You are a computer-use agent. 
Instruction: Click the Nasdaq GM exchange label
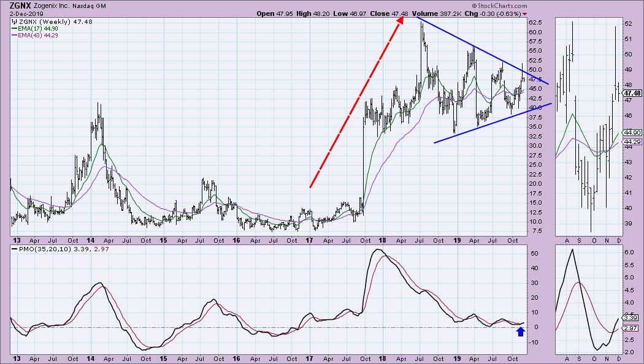[89, 6]
